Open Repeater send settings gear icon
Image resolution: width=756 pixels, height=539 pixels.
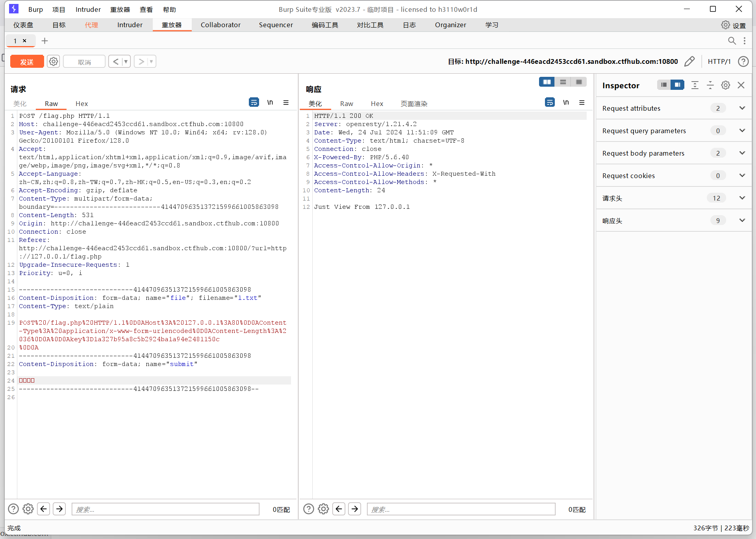pos(54,61)
